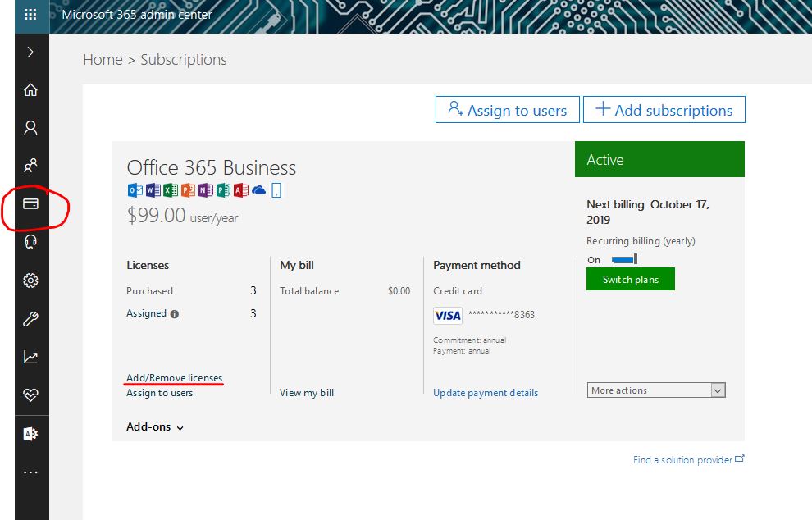Click the green Switch plans button
The image size is (812, 520).
[631, 279]
